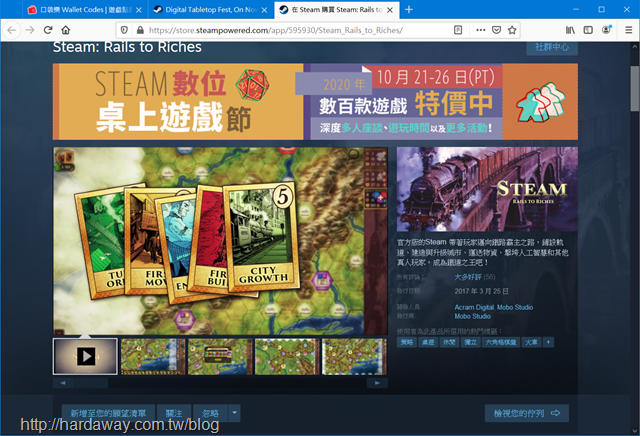Viewport: 640px width, 436px height.
Task: Toggle the Firefox sidebar icon
Action: pos(588,30)
